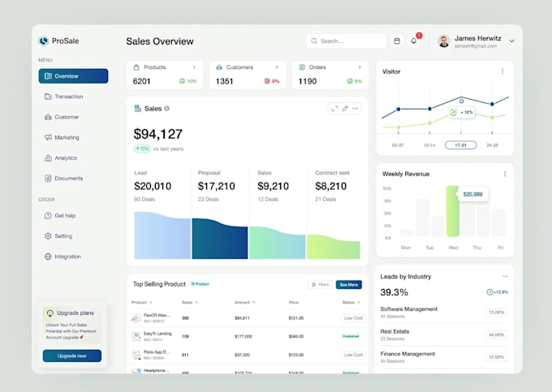Click the Upgrade now button
552x392 pixels.
tap(72, 355)
